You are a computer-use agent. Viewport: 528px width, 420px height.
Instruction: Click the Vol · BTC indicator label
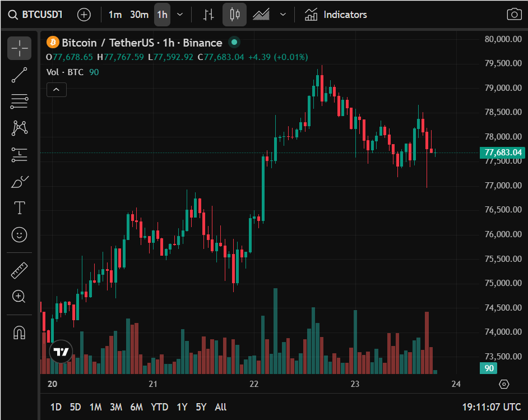[x=65, y=72]
